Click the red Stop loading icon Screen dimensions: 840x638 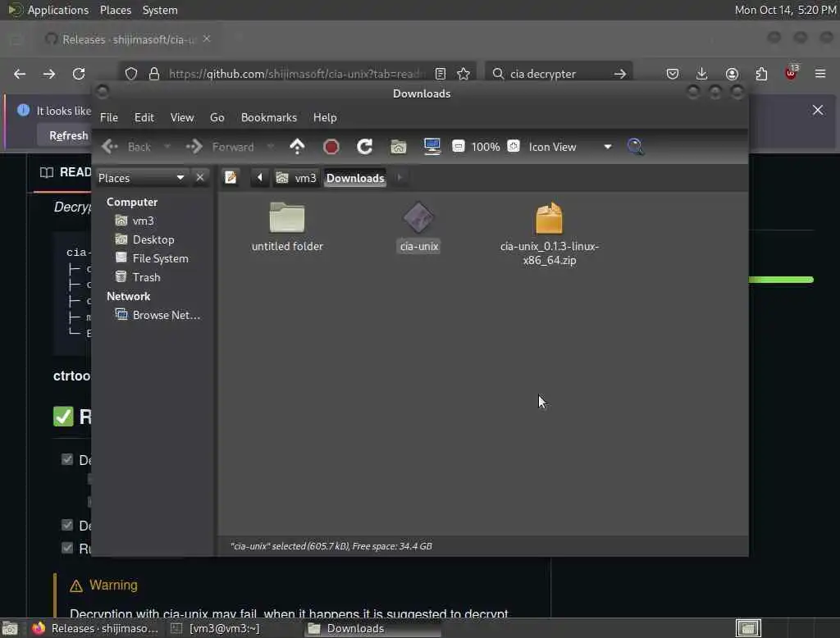click(331, 147)
